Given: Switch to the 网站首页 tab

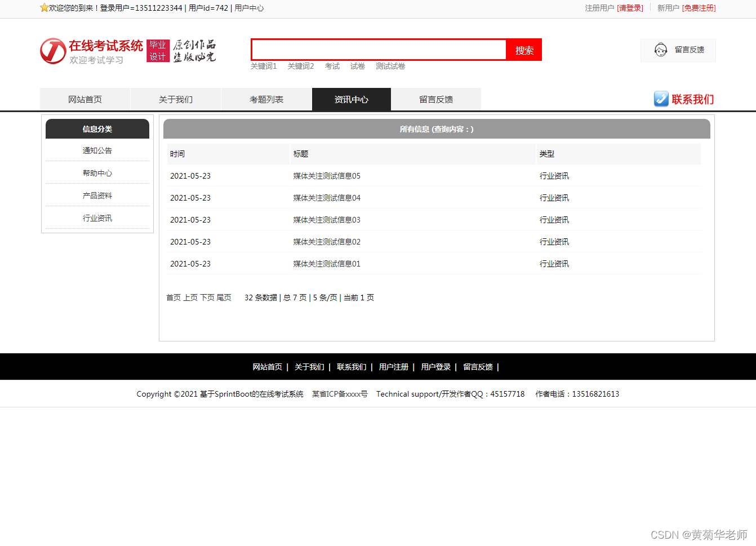Looking at the screenshot, I should pos(85,99).
